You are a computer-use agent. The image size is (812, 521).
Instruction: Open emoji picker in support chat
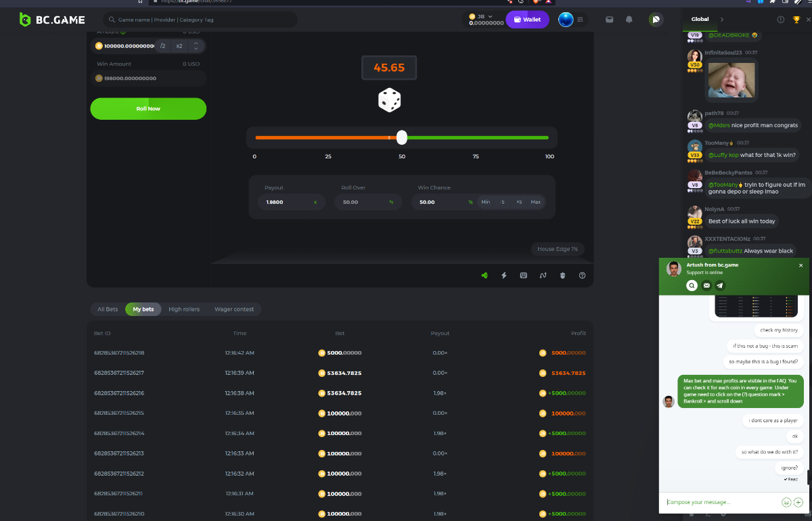786,502
